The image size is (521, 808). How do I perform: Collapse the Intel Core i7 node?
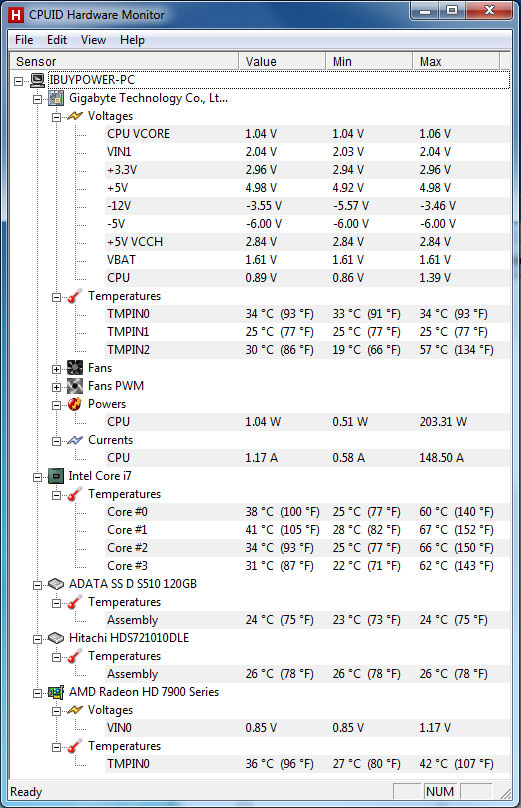coord(37,477)
